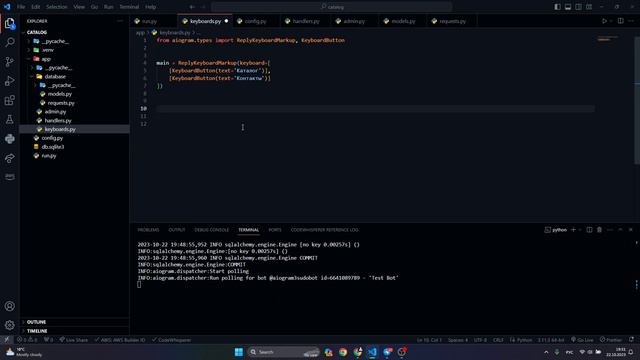Navigate back with the arrow in the title bar
The image size is (640, 360).
pyautogui.click(x=192, y=7)
